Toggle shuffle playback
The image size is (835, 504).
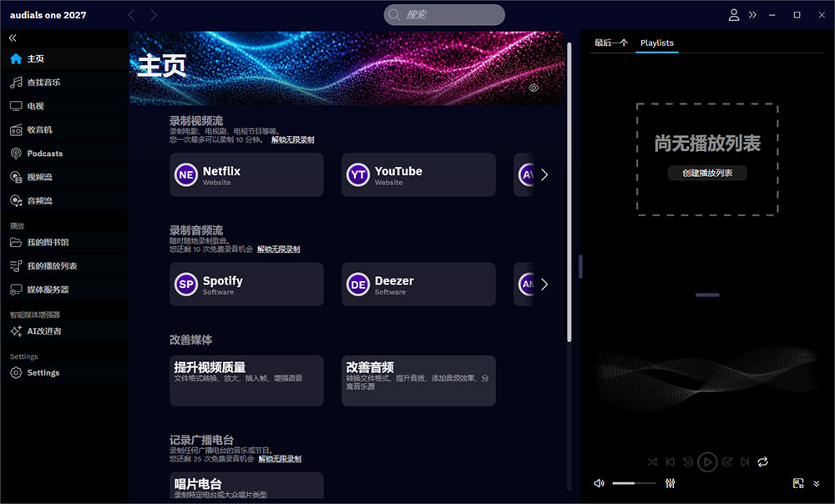click(652, 462)
